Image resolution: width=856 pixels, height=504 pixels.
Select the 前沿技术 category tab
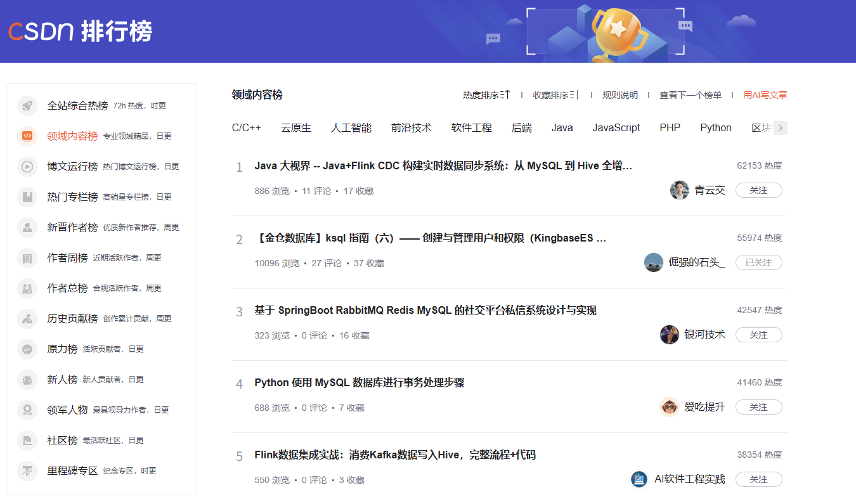[x=412, y=128]
